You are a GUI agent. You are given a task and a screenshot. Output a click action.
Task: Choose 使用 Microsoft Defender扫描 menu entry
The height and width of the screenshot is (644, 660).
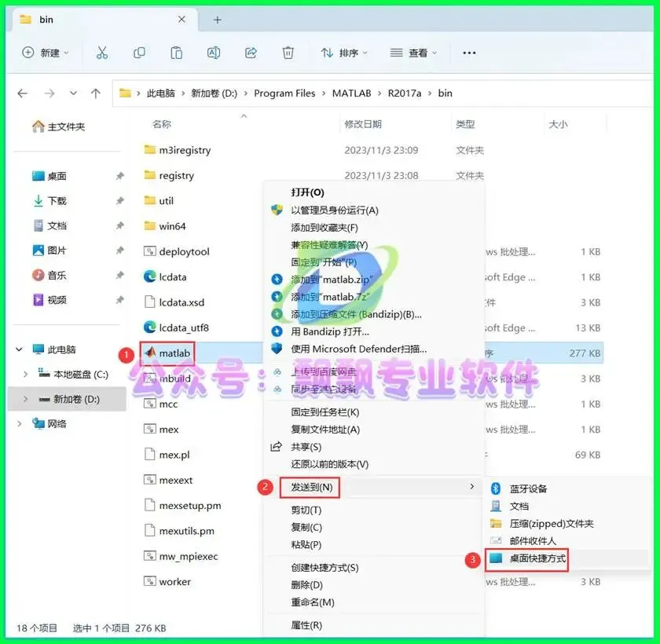[x=358, y=349]
